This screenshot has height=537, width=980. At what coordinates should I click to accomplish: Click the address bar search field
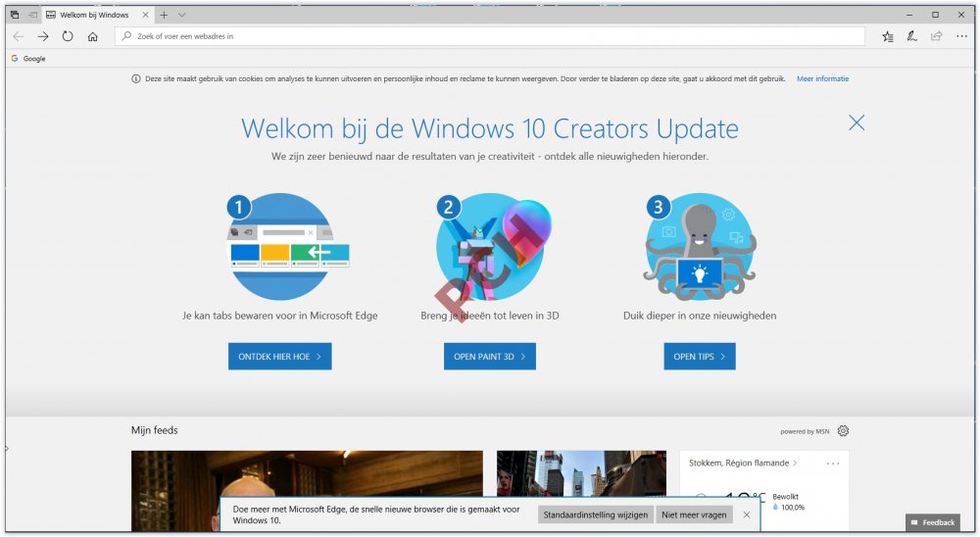pyautogui.click(x=490, y=36)
